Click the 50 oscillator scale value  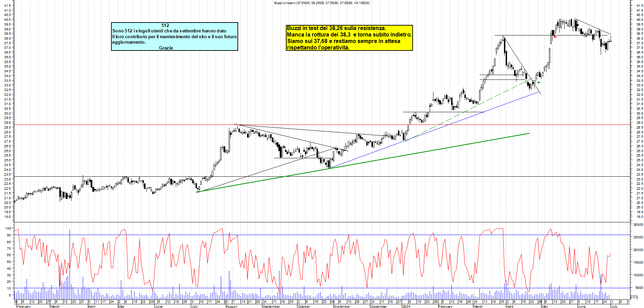click(9, 262)
